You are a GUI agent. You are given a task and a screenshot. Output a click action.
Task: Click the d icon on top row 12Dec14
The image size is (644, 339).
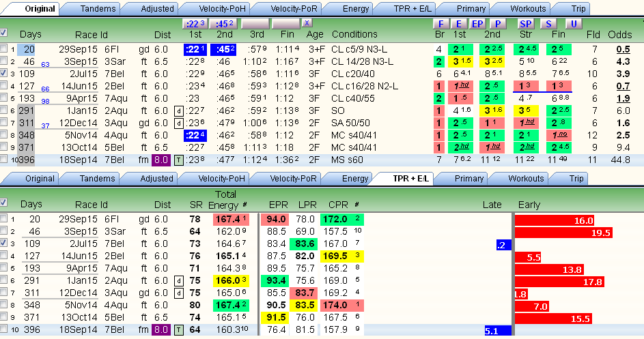coord(179,123)
